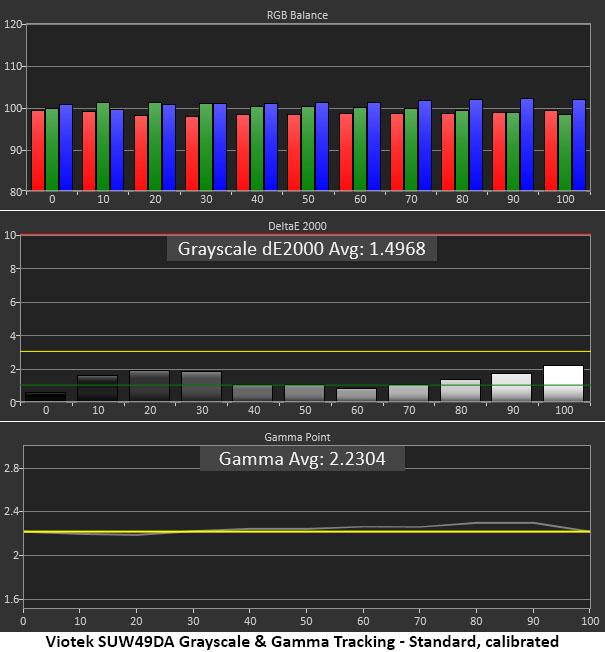Click the 90 y-axis label on RGB Balance
The width and height of the screenshot is (605, 652).
16,150
